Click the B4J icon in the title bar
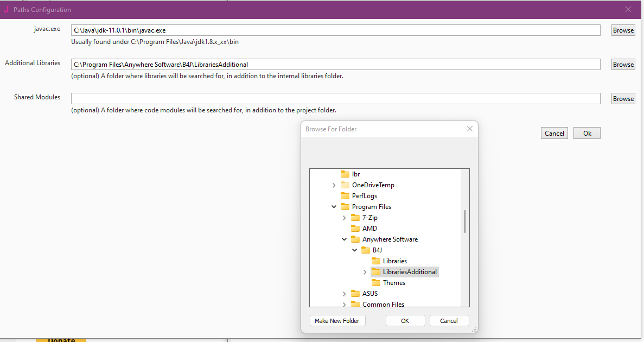 [x=7, y=9]
